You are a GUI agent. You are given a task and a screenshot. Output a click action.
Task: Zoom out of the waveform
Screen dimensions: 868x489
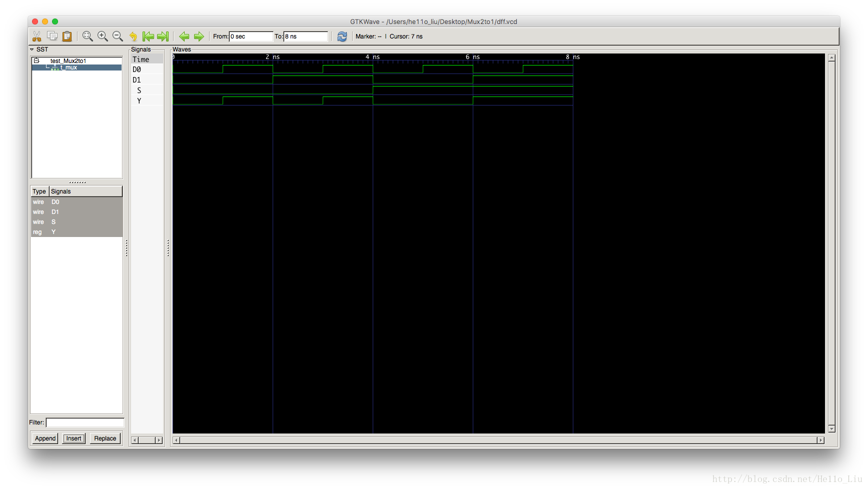pos(118,36)
